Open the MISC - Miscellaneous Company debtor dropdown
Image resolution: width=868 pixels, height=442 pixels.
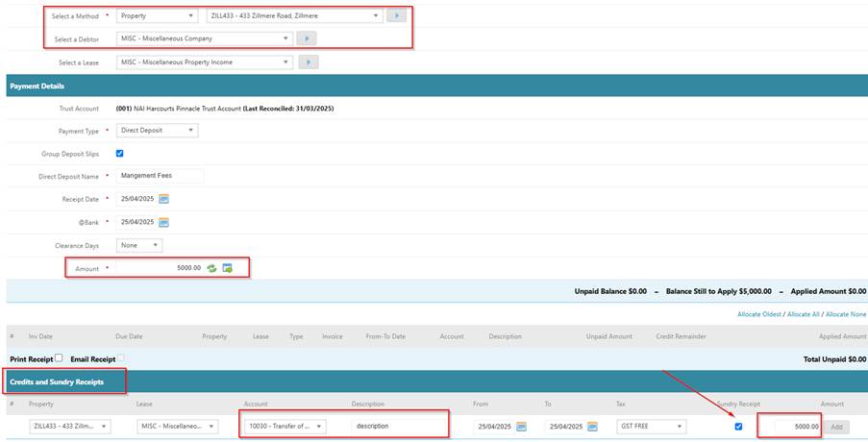click(205, 38)
